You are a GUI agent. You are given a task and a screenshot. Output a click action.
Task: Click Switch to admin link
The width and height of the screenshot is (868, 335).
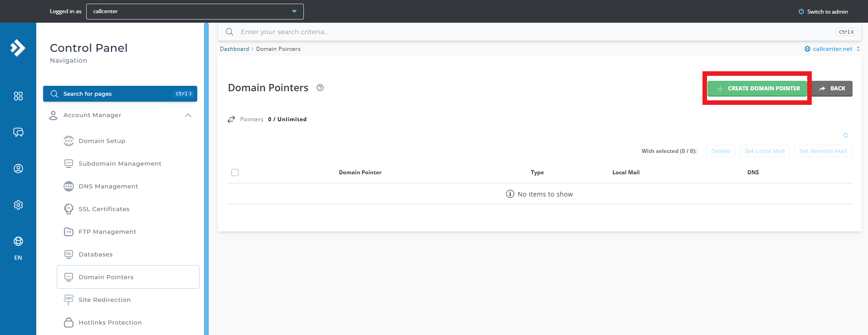823,12
